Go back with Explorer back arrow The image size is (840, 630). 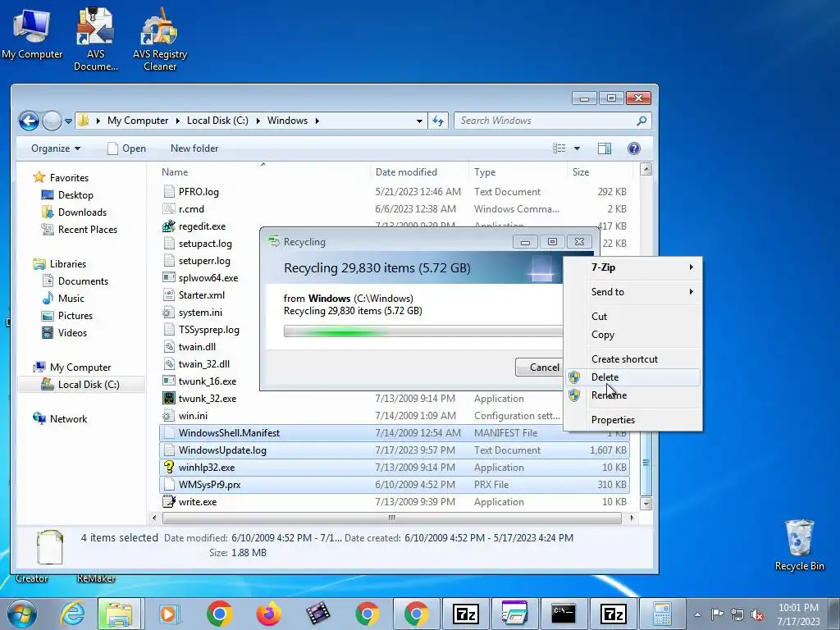[x=29, y=121]
